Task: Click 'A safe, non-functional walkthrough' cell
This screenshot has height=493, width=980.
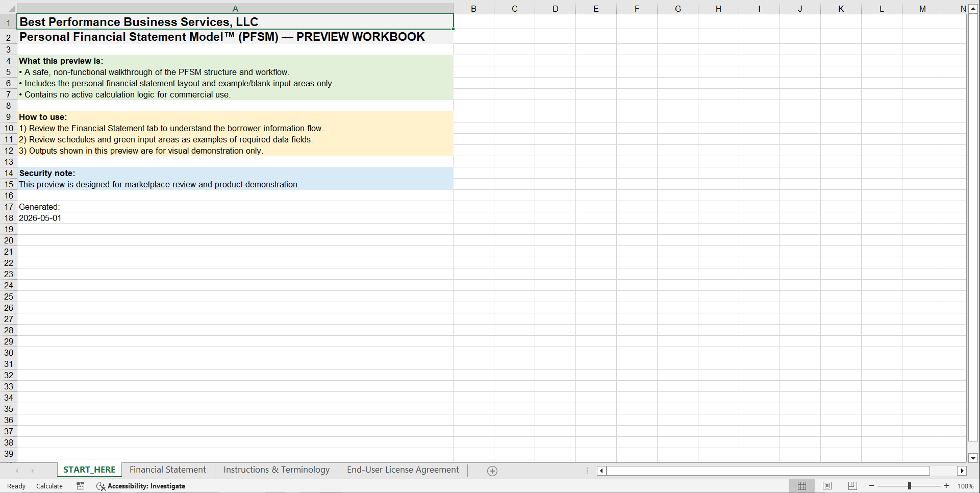Action: click(x=235, y=72)
